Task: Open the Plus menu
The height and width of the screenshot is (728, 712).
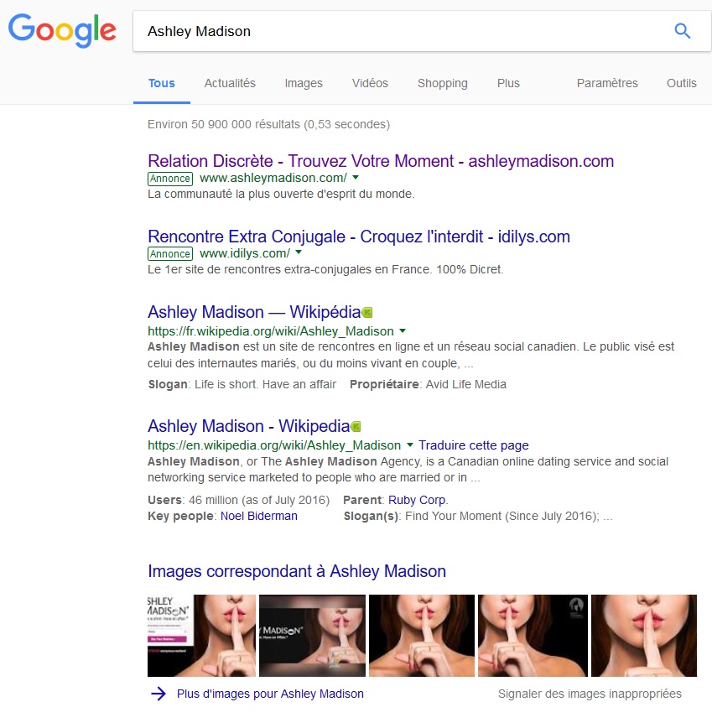Action: coord(508,83)
